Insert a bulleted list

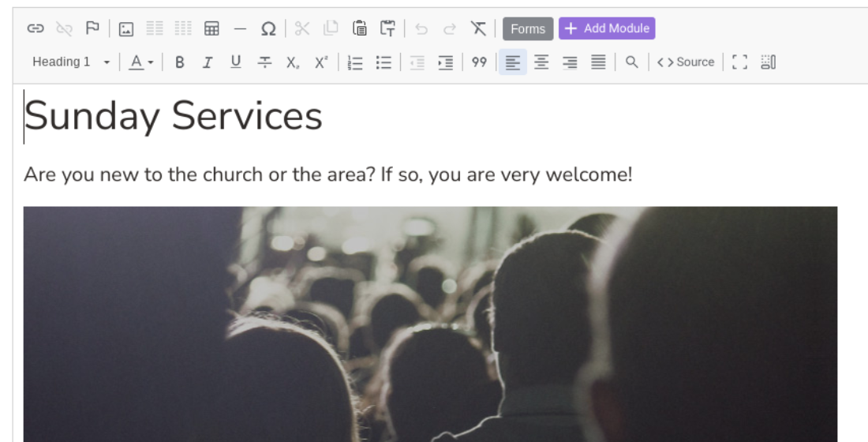point(383,62)
